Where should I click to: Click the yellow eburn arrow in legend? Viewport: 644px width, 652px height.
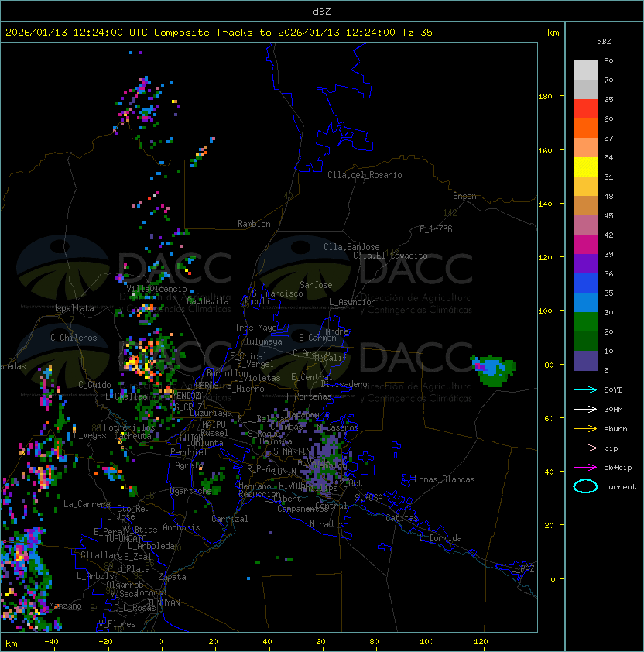(585, 429)
